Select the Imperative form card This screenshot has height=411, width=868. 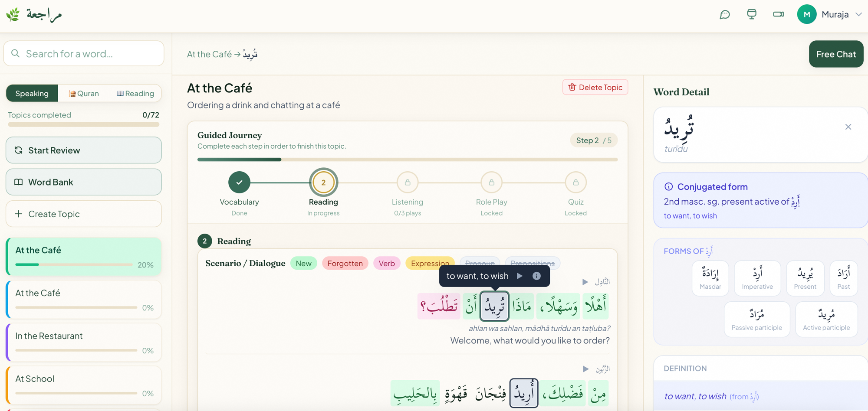click(x=757, y=278)
